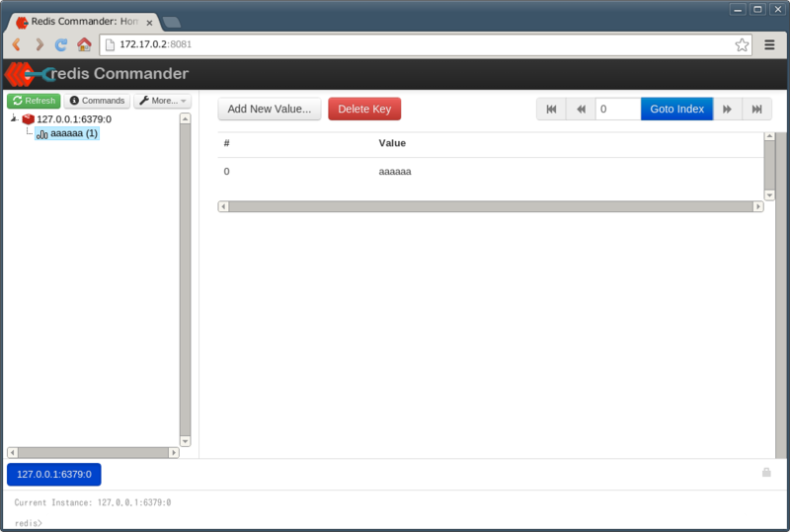The image size is (790, 532).
Task: Open the browser hamburger menu
Action: pos(769,44)
